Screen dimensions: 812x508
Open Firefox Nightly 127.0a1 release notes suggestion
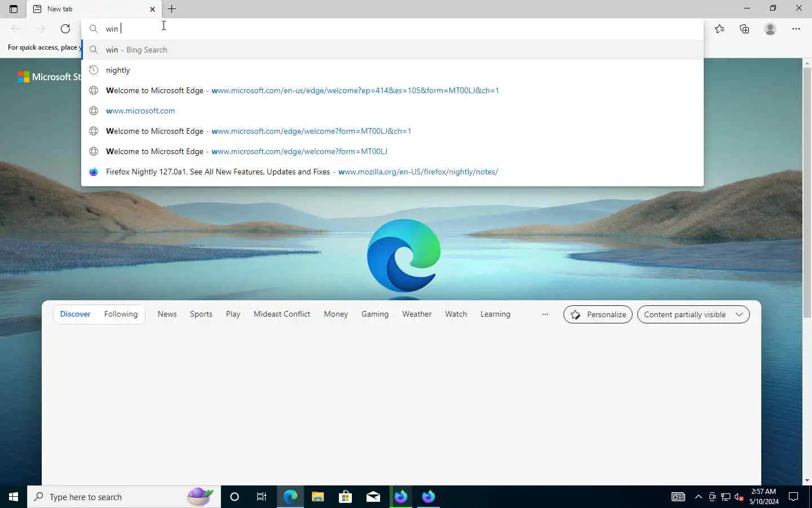(x=392, y=172)
